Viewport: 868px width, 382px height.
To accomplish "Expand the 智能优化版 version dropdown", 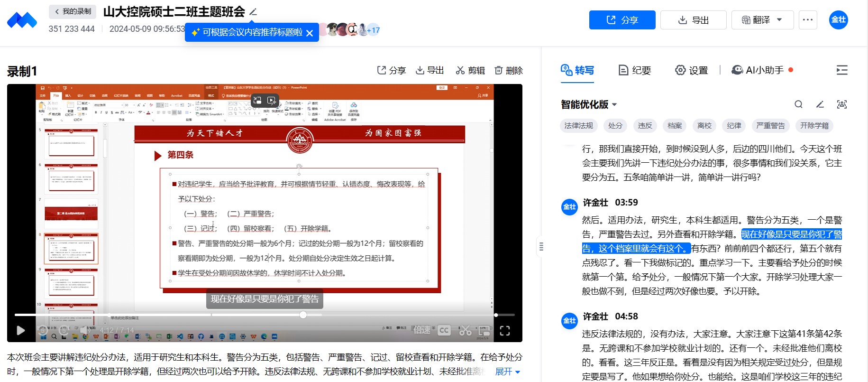I will [589, 104].
